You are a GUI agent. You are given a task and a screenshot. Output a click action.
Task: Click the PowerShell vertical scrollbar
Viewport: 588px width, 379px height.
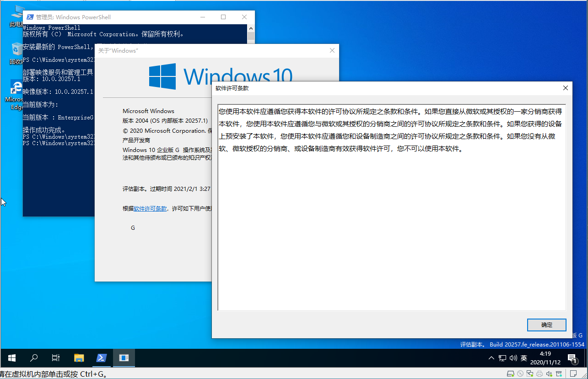(251, 34)
